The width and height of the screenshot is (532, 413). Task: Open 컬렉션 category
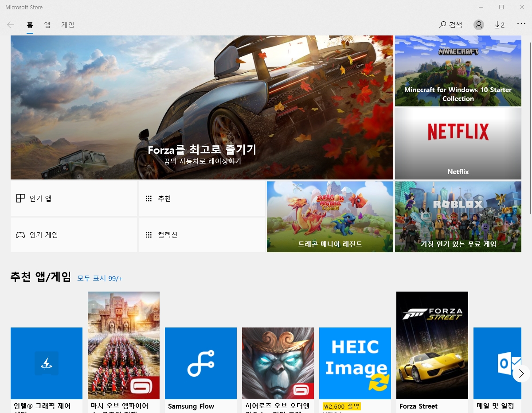[202, 235]
